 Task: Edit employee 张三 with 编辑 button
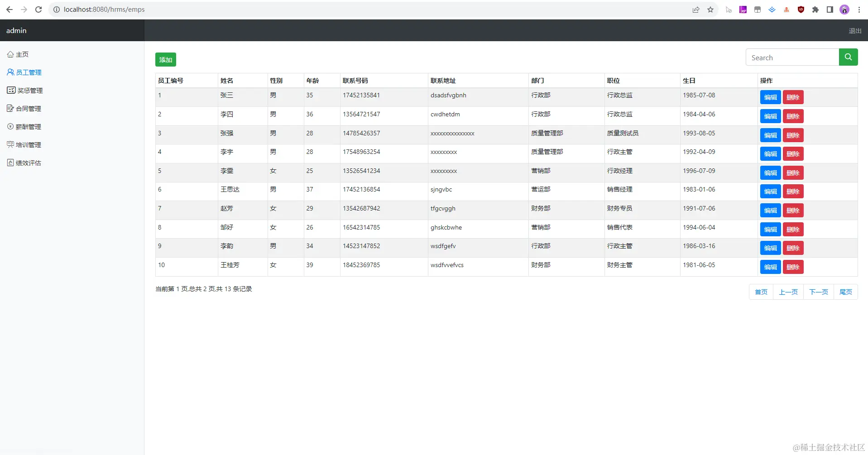point(770,97)
